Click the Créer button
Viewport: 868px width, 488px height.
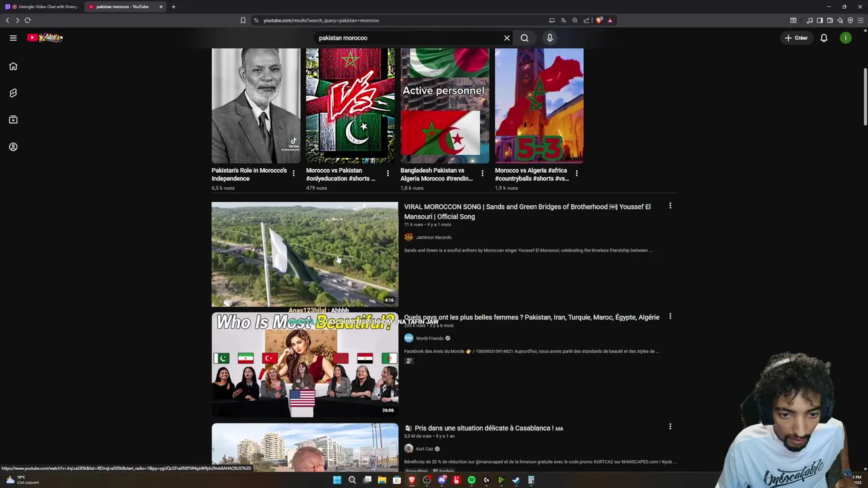pyautogui.click(x=796, y=38)
